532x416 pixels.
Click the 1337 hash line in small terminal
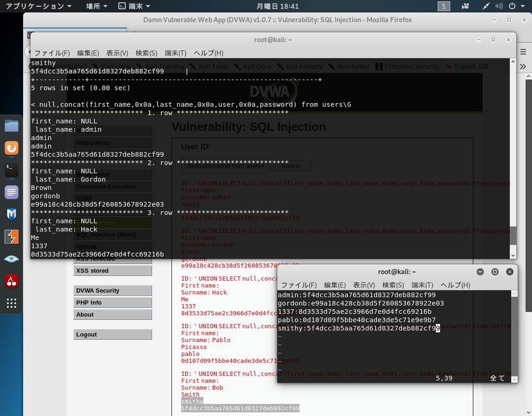(355, 312)
